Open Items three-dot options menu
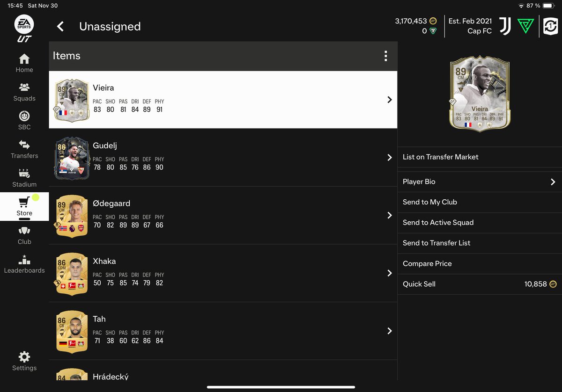Viewport: 562px width, 392px height. tap(385, 56)
